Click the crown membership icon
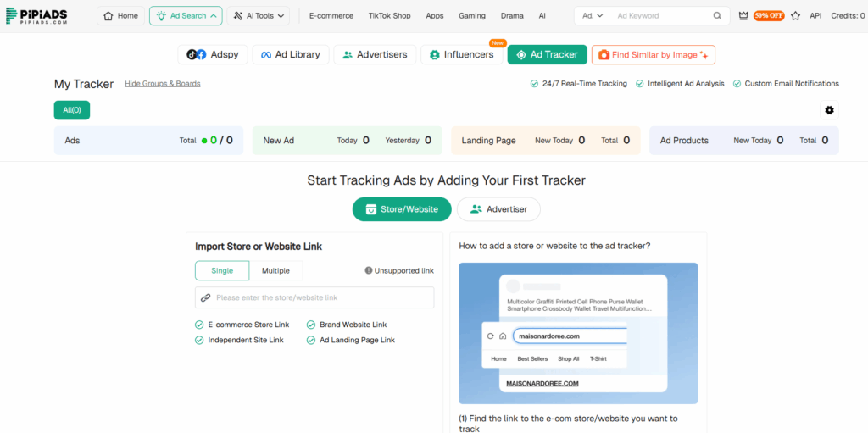 (x=743, y=16)
